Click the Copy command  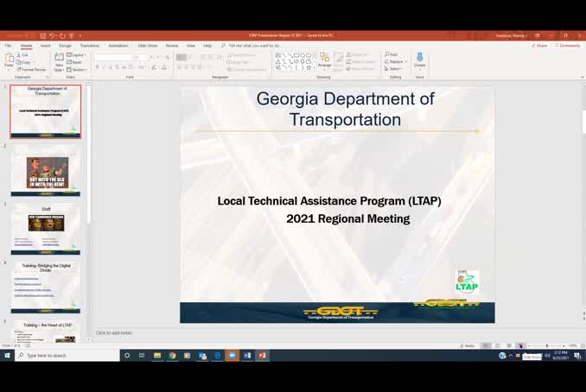[23, 62]
